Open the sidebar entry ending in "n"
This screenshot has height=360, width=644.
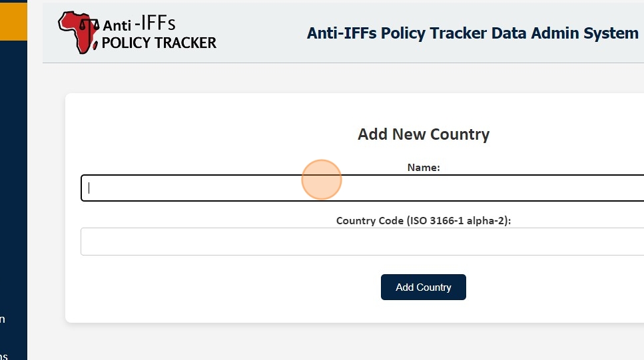[3, 319]
